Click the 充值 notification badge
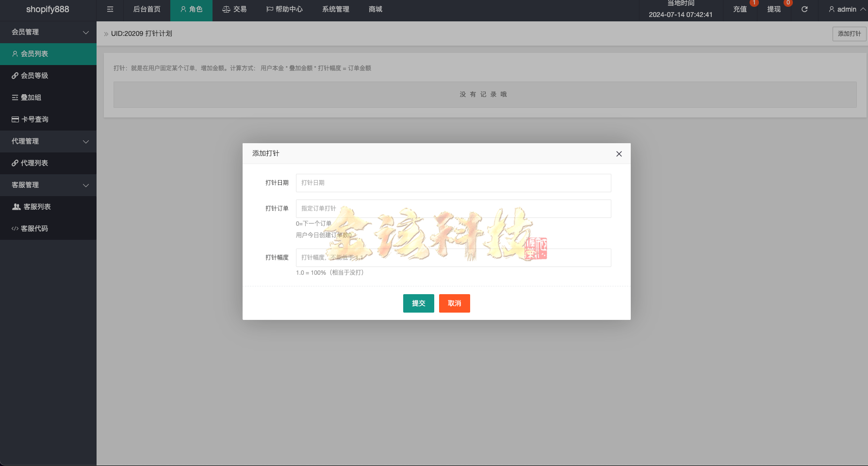The image size is (868, 466). [x=754, y=3]
